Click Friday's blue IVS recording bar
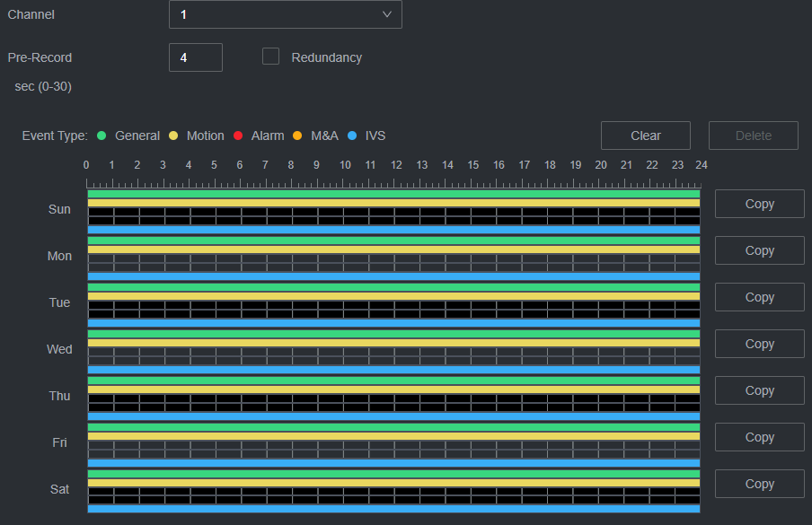The width and height of the screenshot is (812, 525). [393, 463]
